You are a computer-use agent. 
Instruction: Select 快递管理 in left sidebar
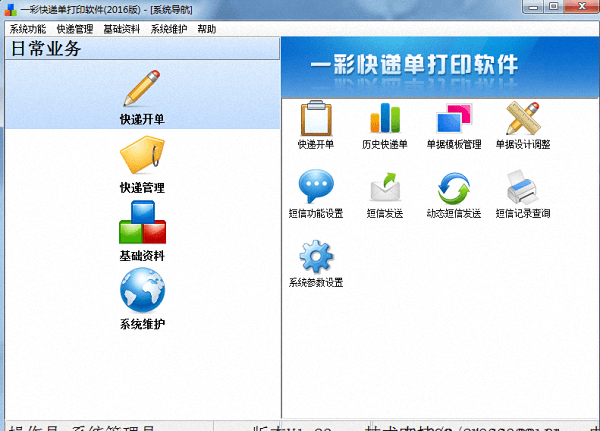[x=142, y=158]
